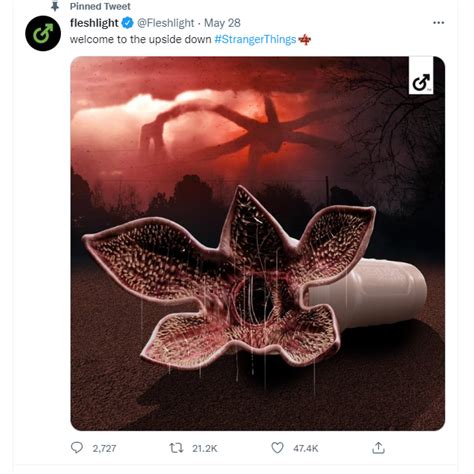Click the 21.2K retweets count
Viewport: 474px width, 474px height.
tap(205, 448)
